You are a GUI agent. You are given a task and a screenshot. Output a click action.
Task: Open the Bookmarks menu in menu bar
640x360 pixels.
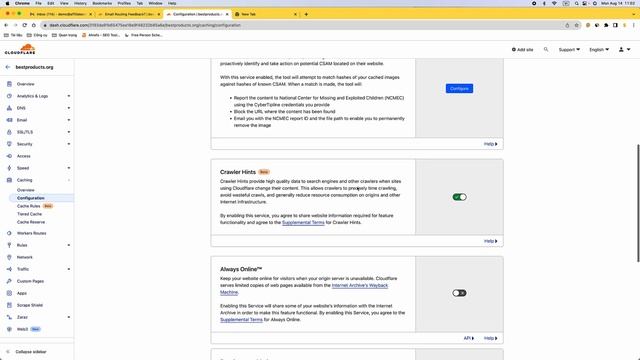pyautogui.click(x=102, y=3)
